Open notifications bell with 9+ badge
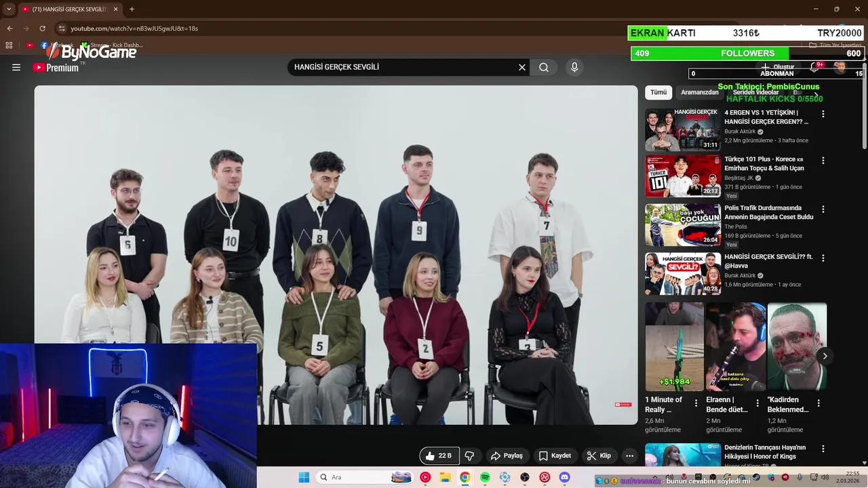Screen dimensions: 868x488 pos(816,67)
